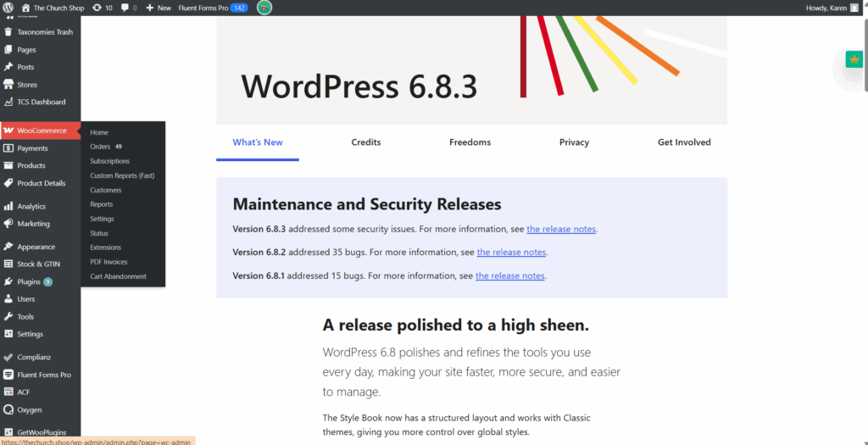The width and height of the screenshot is (868, 445).
Task: Click the Analytics bar chart icon
Action: (8, 206)
